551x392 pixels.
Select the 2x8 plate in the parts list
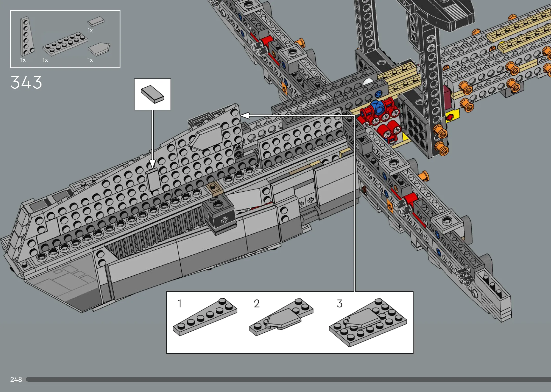point(65,44)
